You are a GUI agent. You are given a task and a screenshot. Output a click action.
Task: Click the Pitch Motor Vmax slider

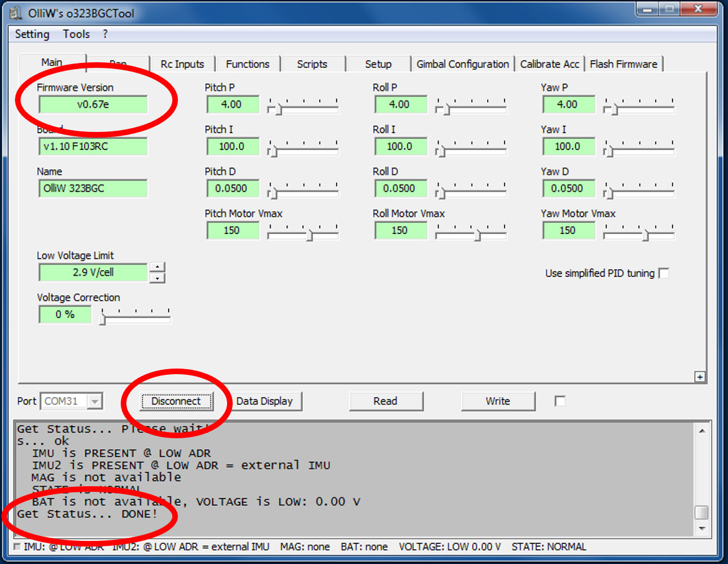[303, 235]
